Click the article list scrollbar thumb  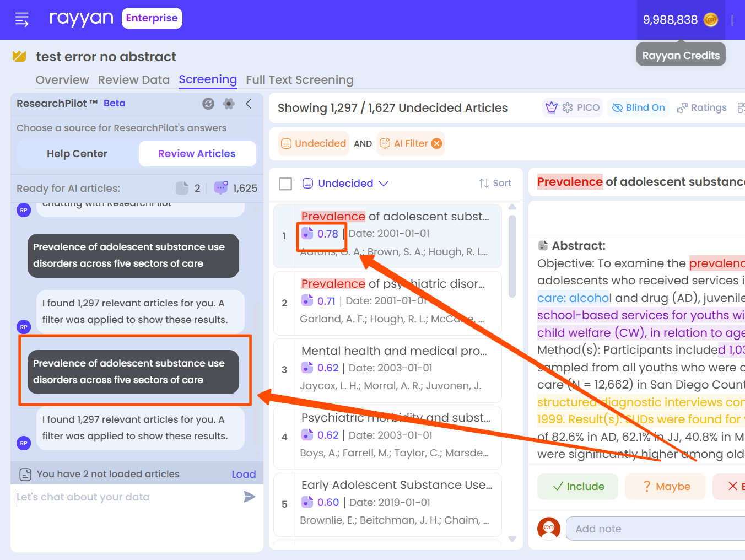coord(512,256)
